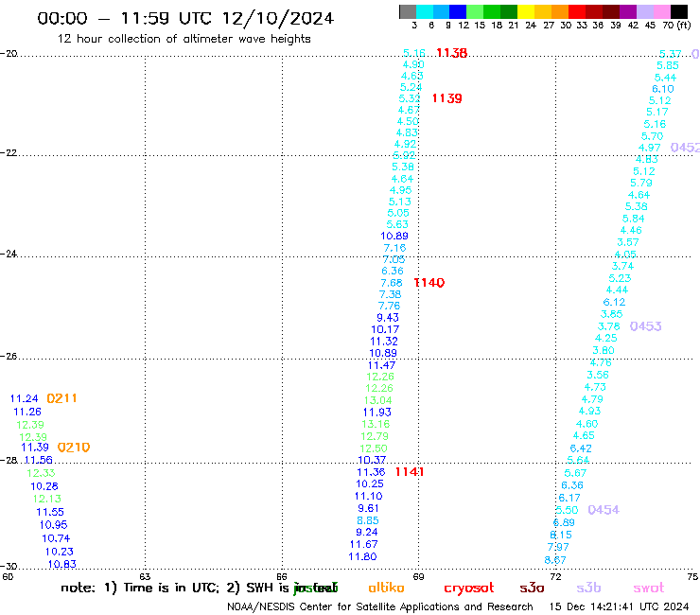Click the wave height value 11.10
The height and width of the screenshot is (615, 700).
pos(368,496)
